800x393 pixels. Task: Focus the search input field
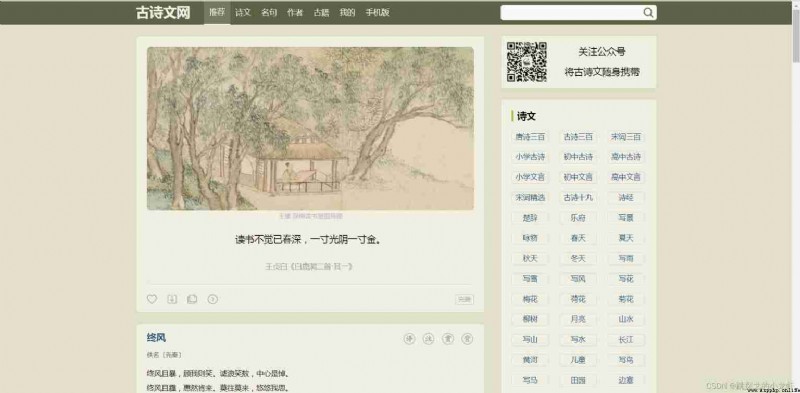pyautogui.click(x=571, y=13)
